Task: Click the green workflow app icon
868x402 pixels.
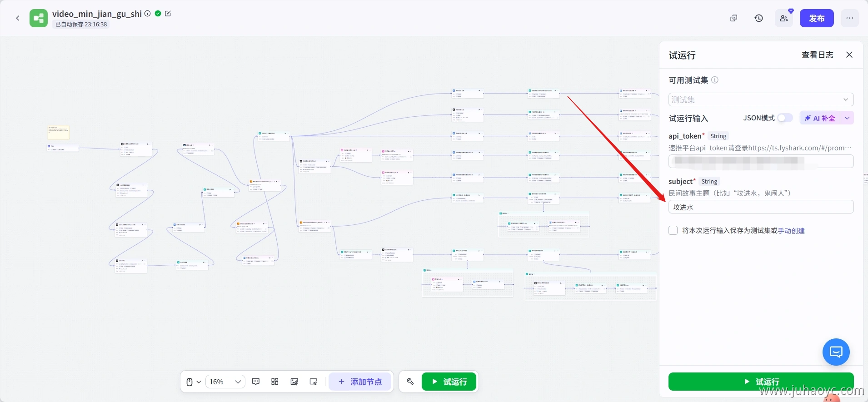Action: (x=39, y=18)
